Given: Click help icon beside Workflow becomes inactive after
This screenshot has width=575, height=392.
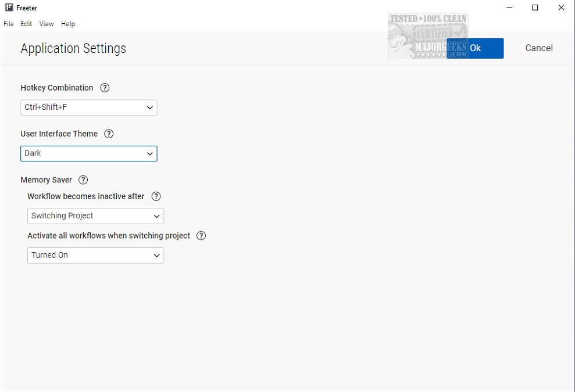Looking at the screenshot, I should 156,196.
